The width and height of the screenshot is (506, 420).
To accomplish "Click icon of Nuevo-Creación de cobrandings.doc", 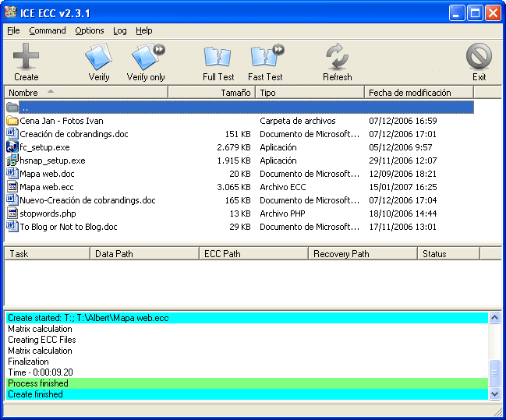I will pyautogui.click(x=12, y=199).
